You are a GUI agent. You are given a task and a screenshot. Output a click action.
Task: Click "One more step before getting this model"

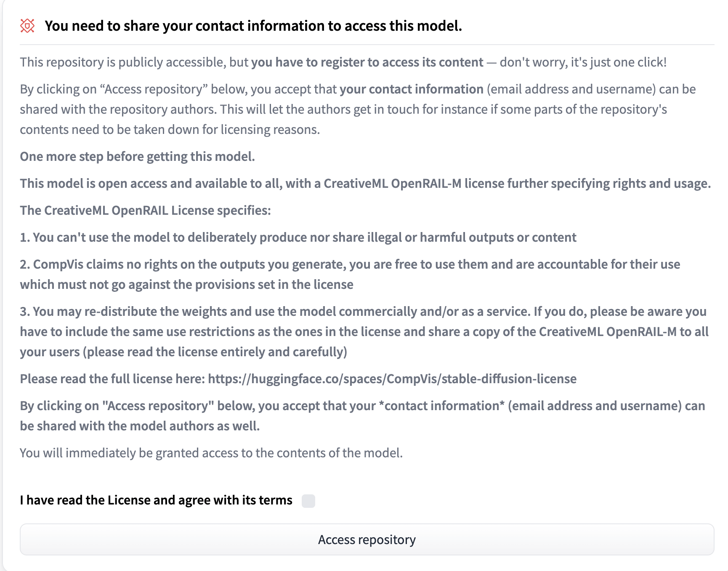point(137,157)
